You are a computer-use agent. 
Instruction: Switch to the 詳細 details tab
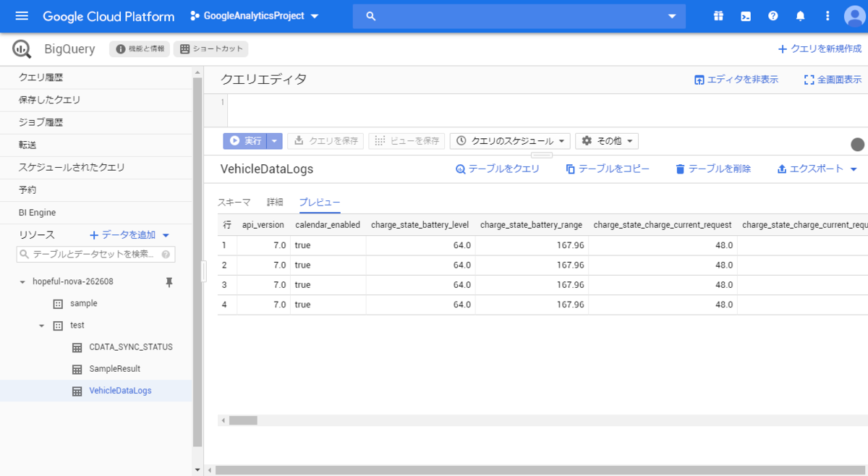click(275, 203)
